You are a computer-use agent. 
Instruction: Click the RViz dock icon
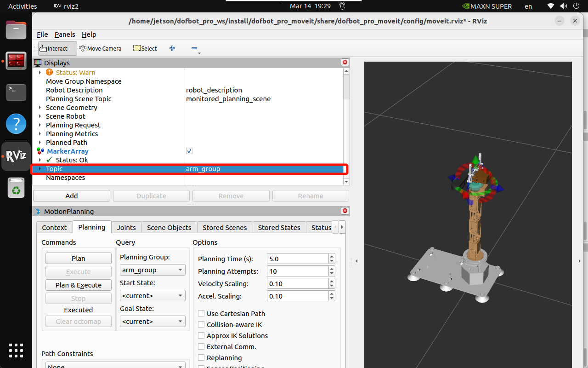(16, 156)
